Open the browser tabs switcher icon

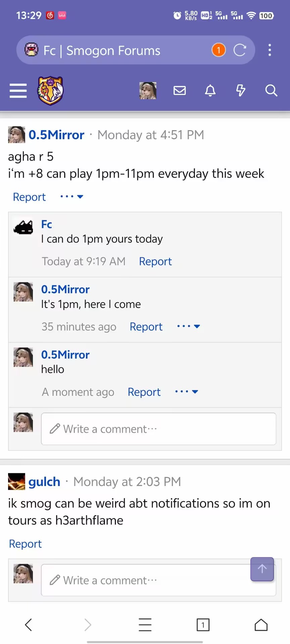click(203, 625)
